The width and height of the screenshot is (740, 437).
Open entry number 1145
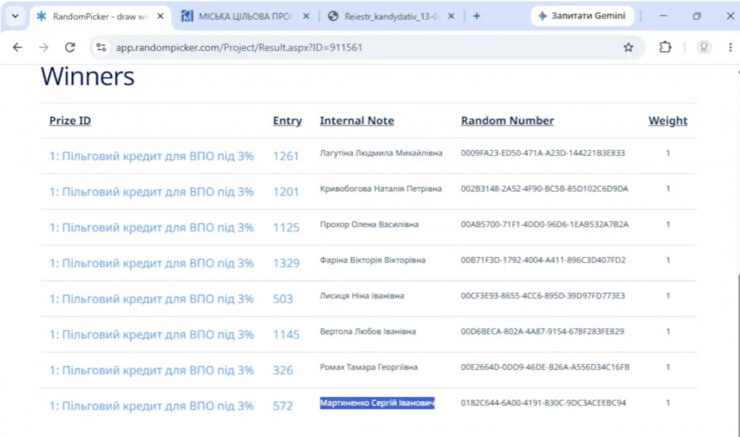pos(286,335)
